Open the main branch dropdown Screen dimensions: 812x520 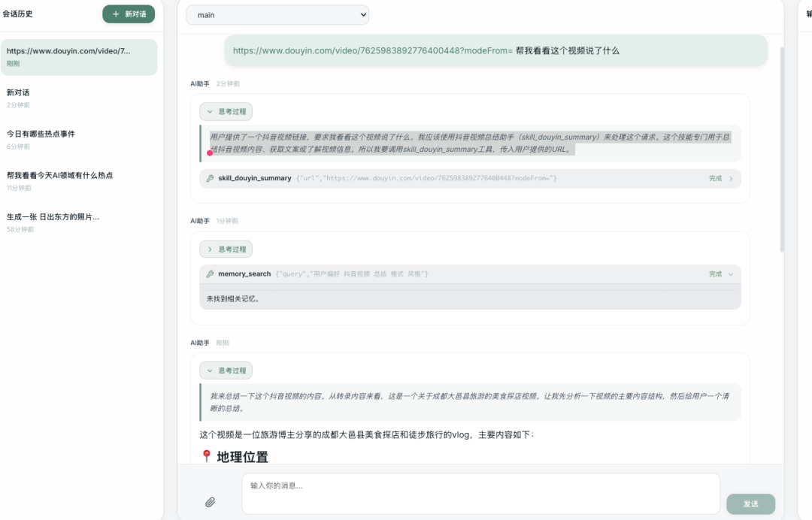tap(277, 15)
